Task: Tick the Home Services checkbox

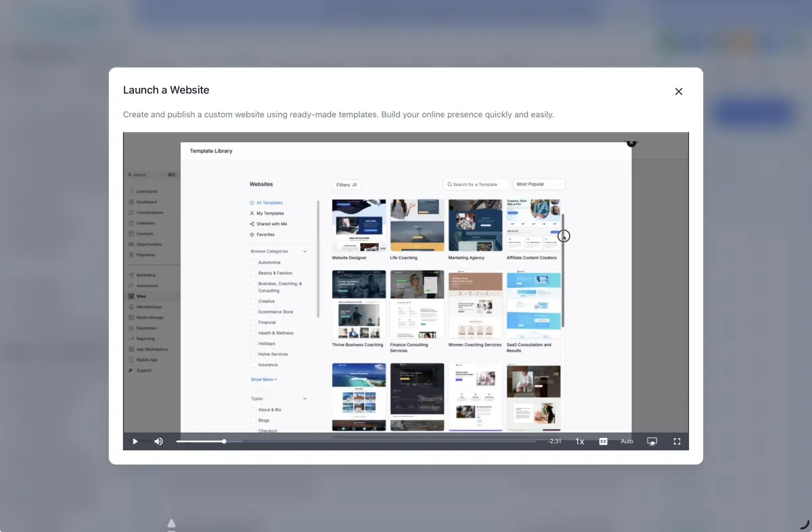Action: 254,354
